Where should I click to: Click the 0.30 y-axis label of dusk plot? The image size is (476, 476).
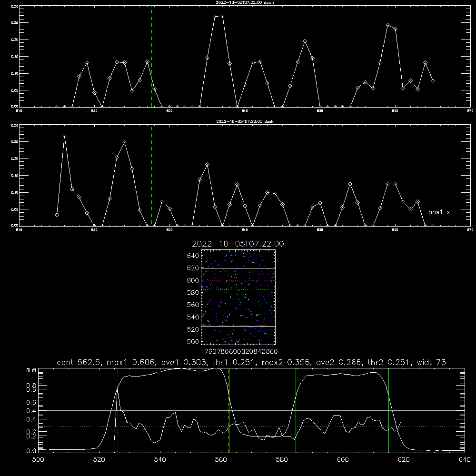pos(15,125)
